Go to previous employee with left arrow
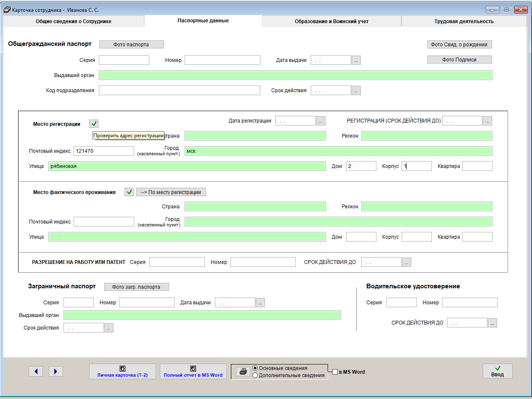 [x=36, y=371]
